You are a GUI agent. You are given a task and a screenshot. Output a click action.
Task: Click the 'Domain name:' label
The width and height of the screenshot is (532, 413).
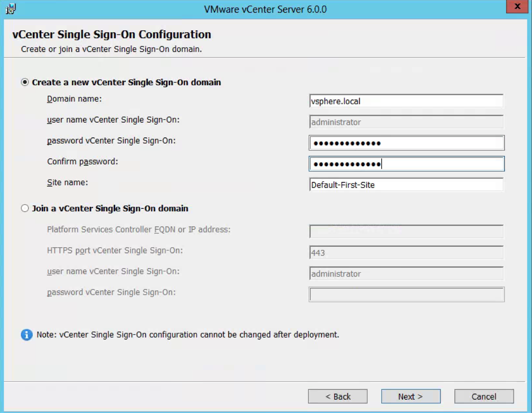74,99
